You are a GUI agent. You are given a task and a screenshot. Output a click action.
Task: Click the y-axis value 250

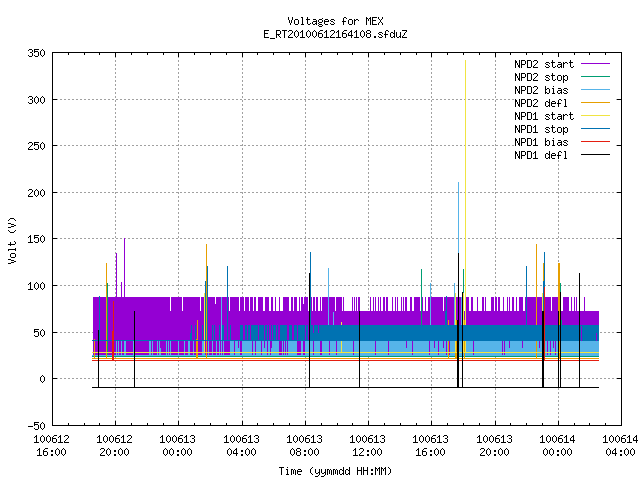click(x=36, y=146)
